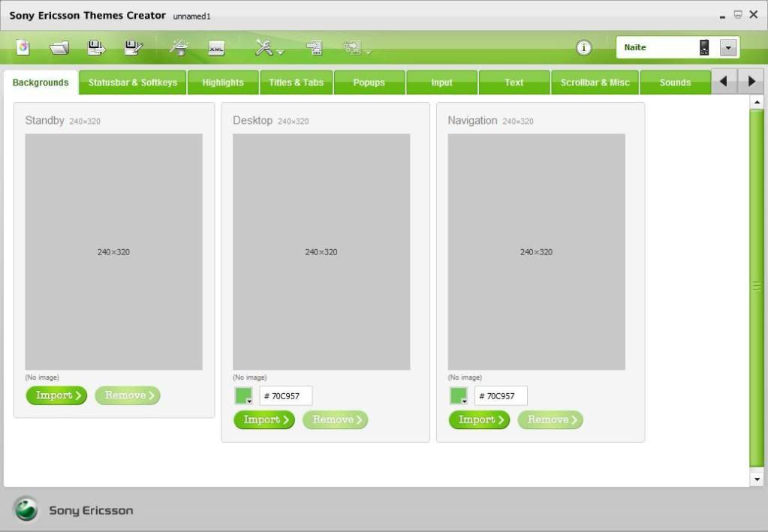Switch to the Backgrounds tab

point(41,83)
